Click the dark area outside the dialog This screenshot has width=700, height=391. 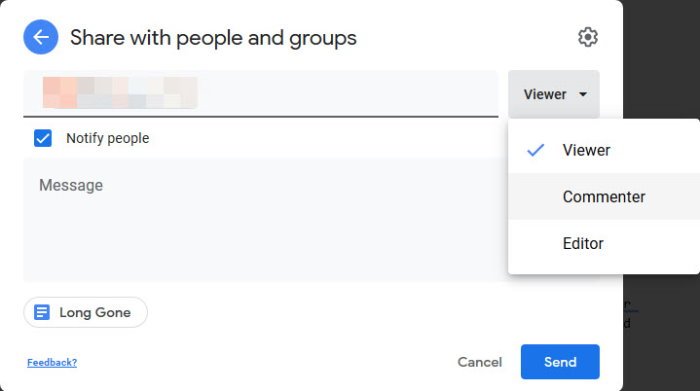coord(661,58)
